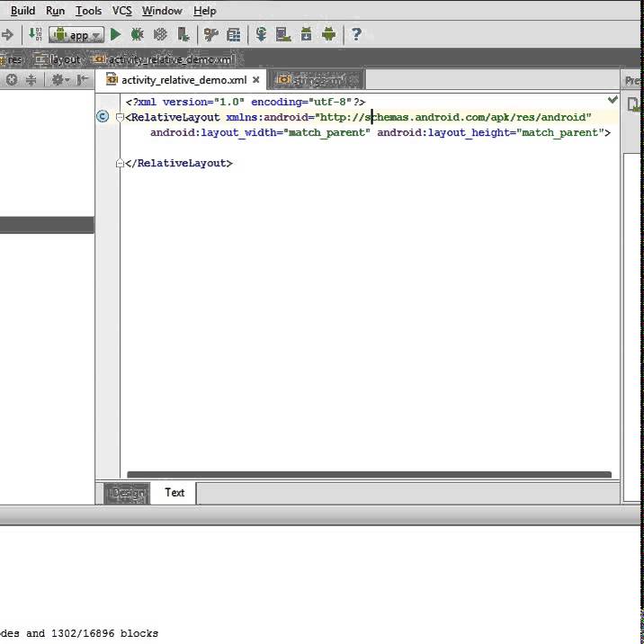Hide the project tool window
Viewport: 644px width, 644px height.
[83, 80]
